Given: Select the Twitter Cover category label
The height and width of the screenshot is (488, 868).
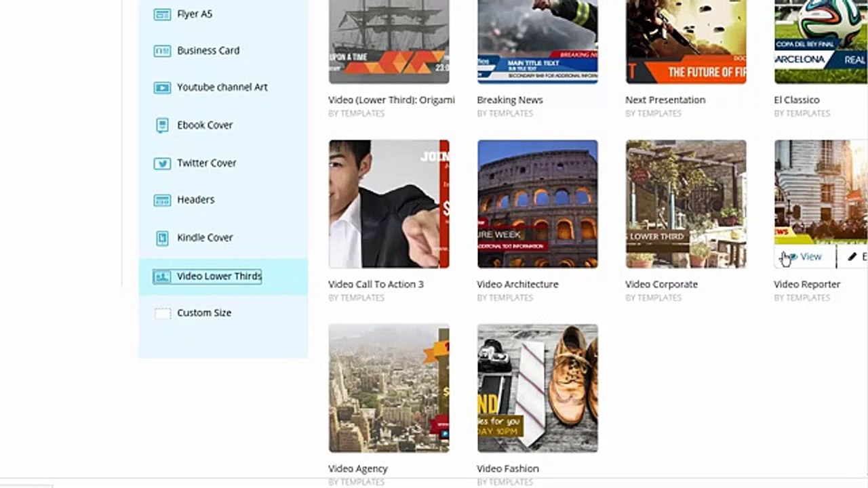Looking at the screenshot, I should pos(207,163).
